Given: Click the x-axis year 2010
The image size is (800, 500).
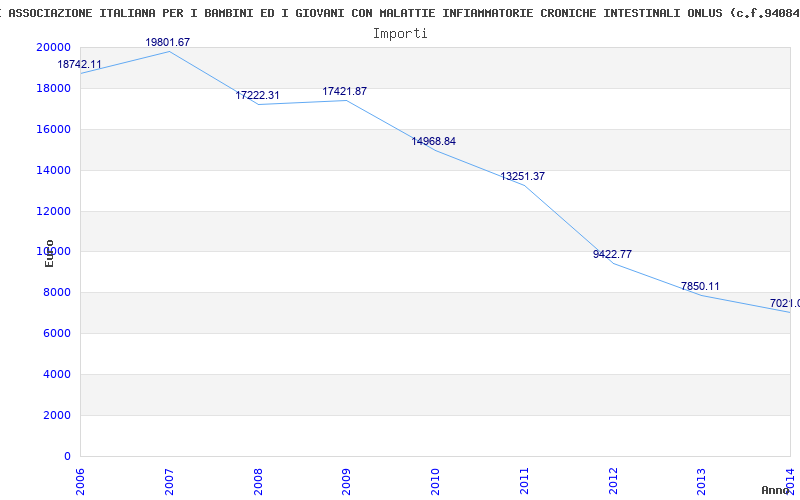Looking at the screenshot, I should click(435, 482).
